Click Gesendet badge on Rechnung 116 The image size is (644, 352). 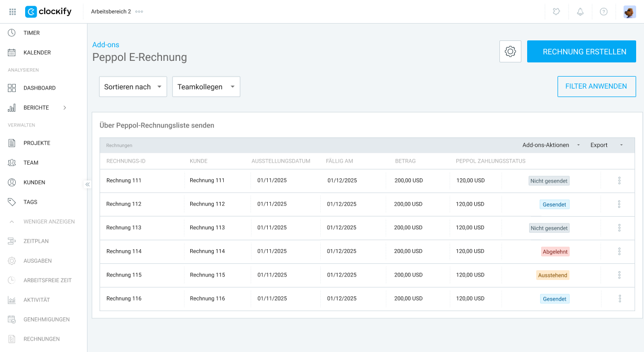point(554,299)
